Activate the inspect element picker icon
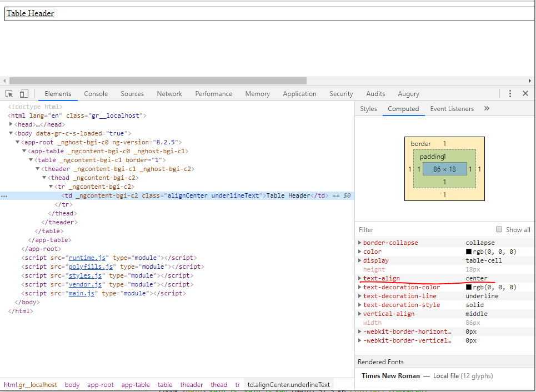 point(9,94)
